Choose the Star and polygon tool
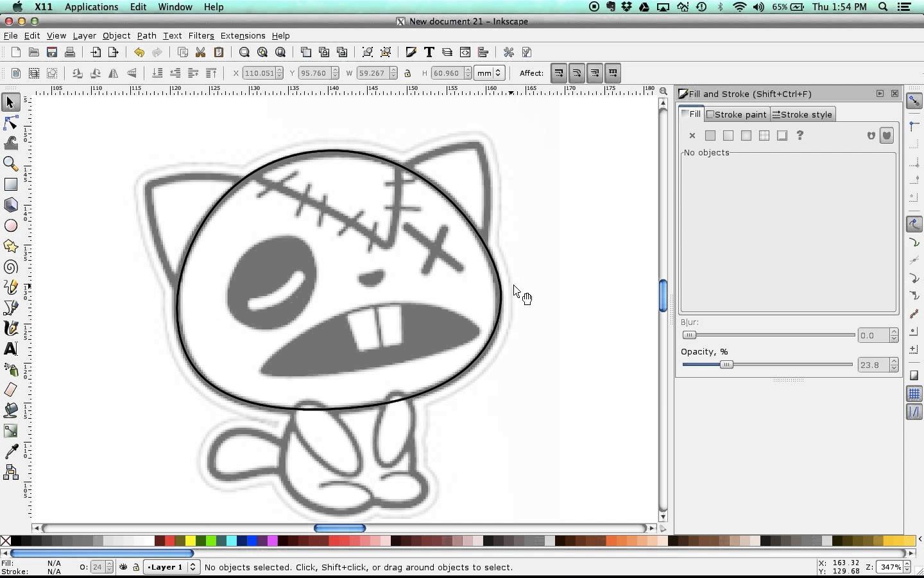 11,246
